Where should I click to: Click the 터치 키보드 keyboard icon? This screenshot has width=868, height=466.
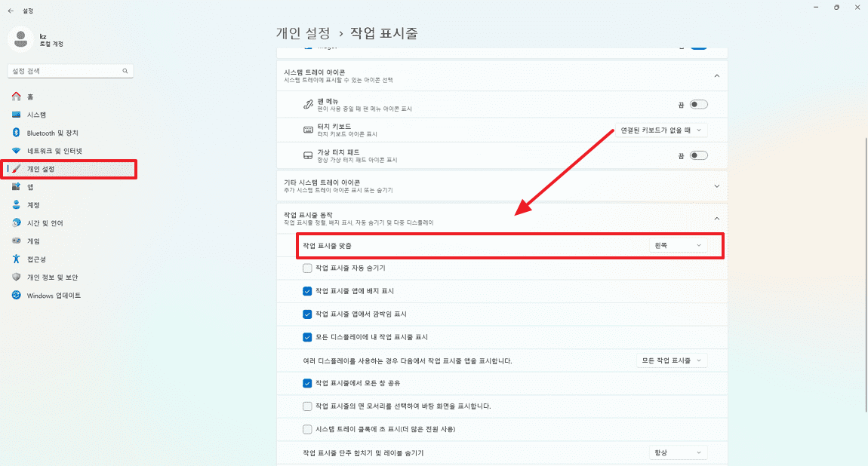[309, 130]
